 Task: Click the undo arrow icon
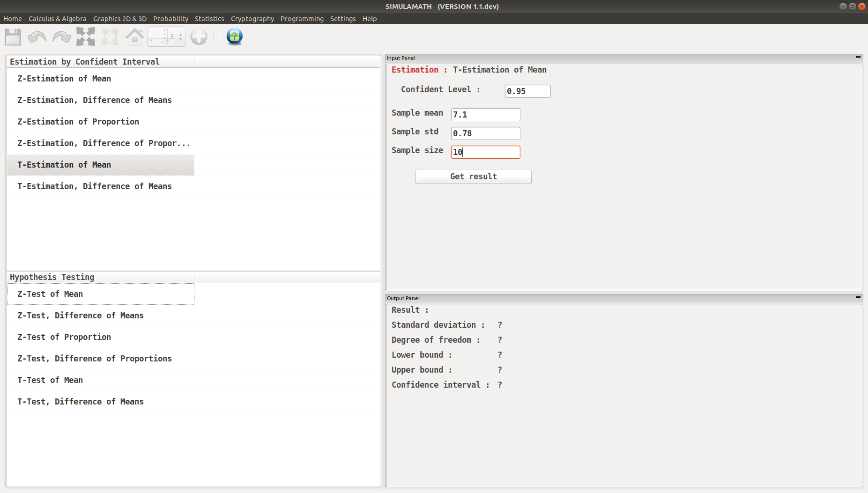point(37,37)
